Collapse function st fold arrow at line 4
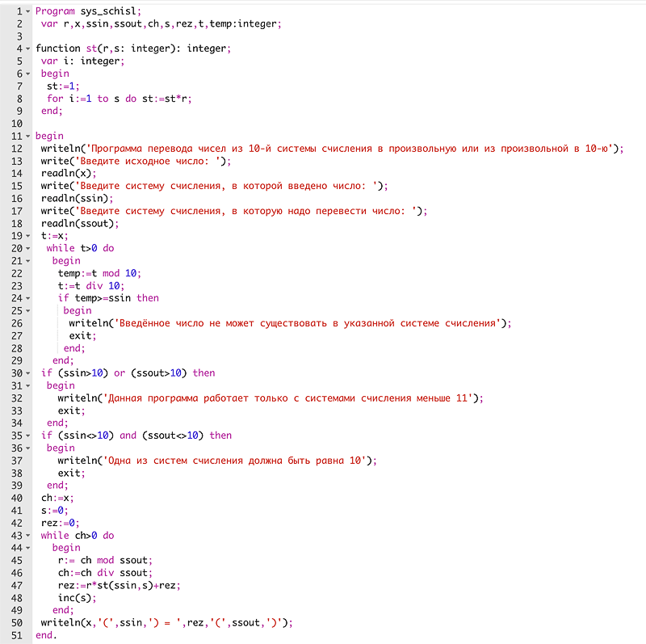Screen dimensions: 646x644 [28, 48]
